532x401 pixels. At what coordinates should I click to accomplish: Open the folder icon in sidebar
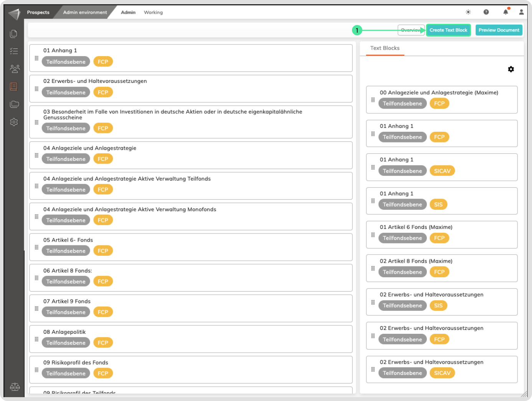point(14,104)
